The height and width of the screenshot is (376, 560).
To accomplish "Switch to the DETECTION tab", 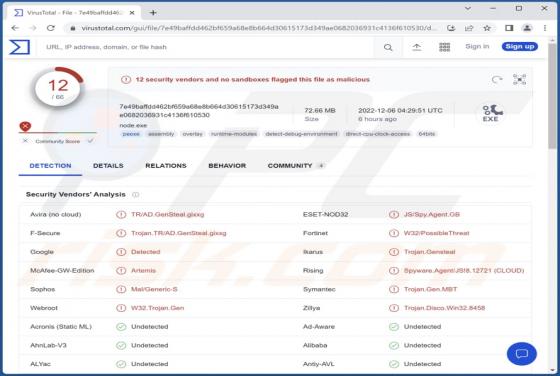I will 50,166.
